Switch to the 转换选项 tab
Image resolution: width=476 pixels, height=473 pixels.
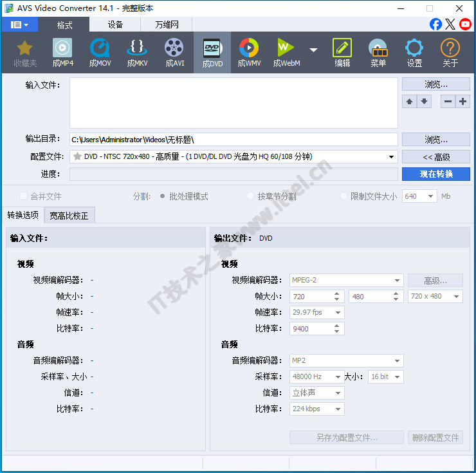coord(23,215)
